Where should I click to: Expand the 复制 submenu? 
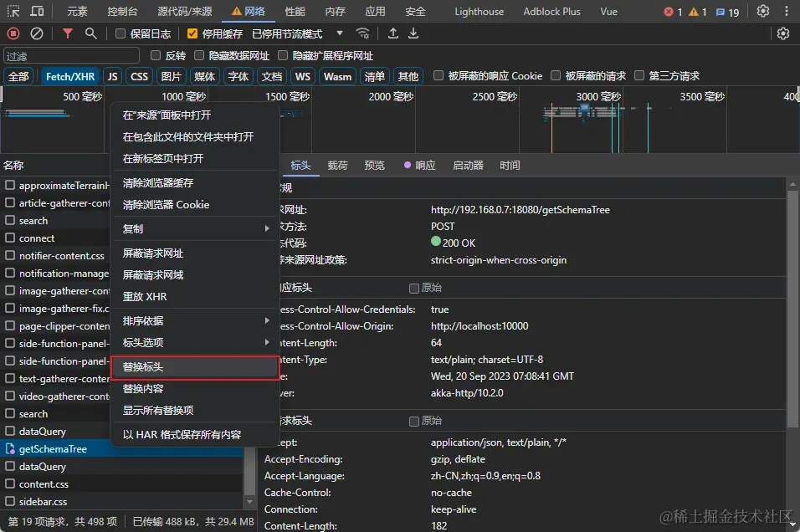pyautogui.click(x=196, y=228)
